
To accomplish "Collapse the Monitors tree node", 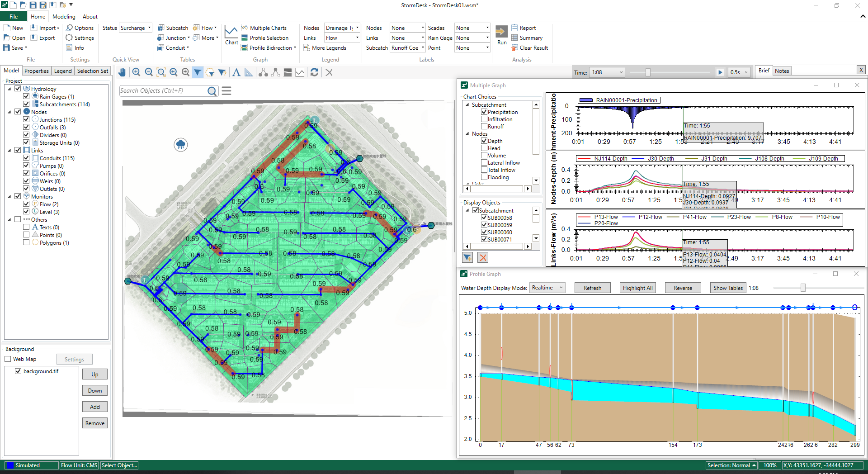I will 10,197.
